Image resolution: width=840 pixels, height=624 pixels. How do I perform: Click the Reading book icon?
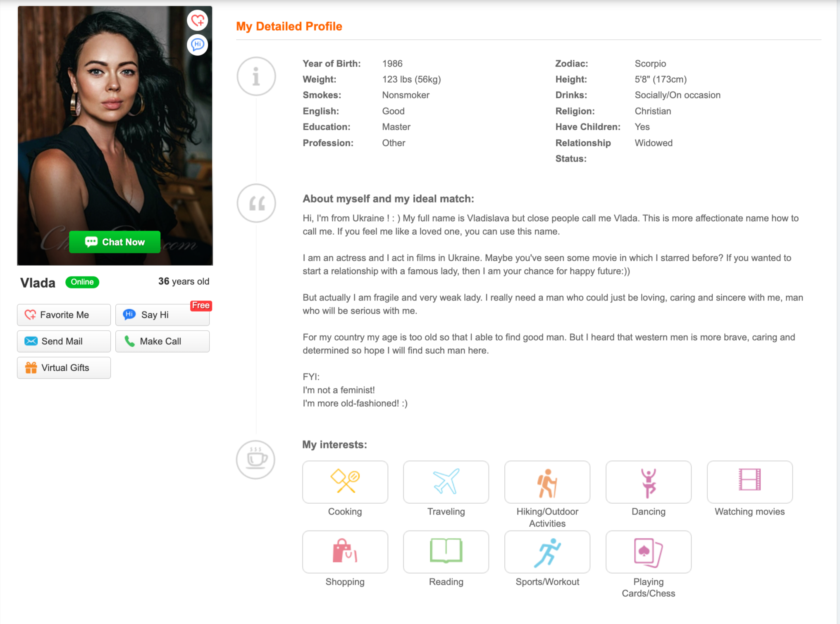point(446,552)
